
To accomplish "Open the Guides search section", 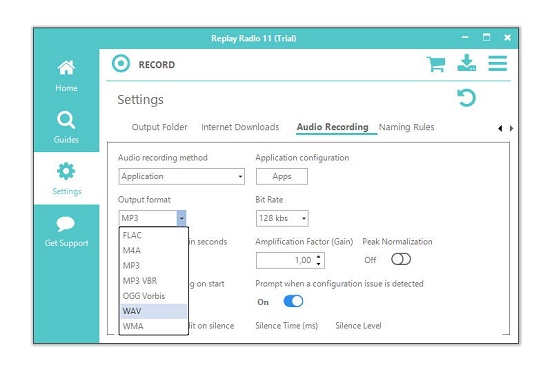I will coord(66,127).
